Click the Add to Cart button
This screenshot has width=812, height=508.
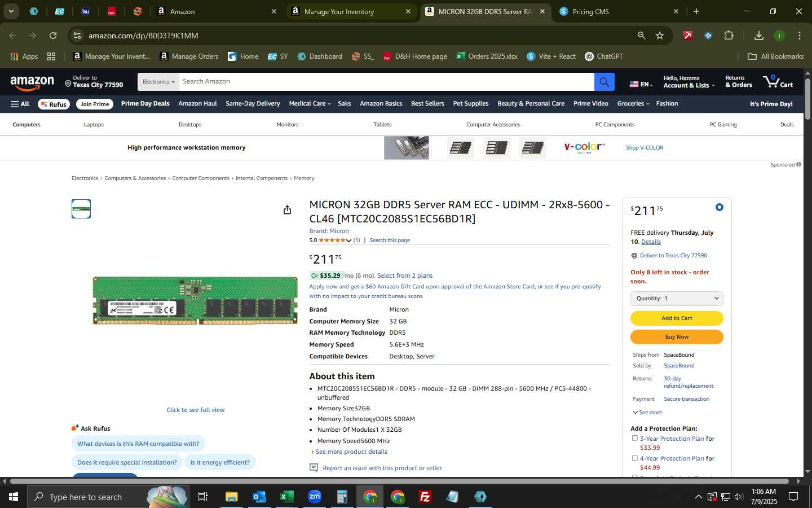(x=677, y=318)
